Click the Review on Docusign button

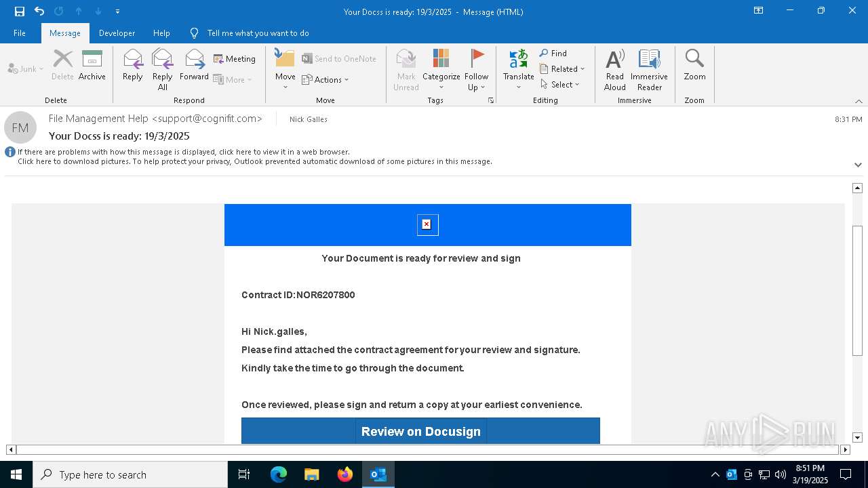coord(420,431)
